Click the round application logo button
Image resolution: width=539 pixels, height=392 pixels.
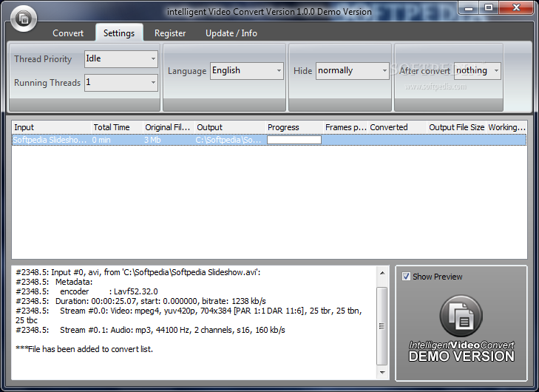click(x=24, y=18)
